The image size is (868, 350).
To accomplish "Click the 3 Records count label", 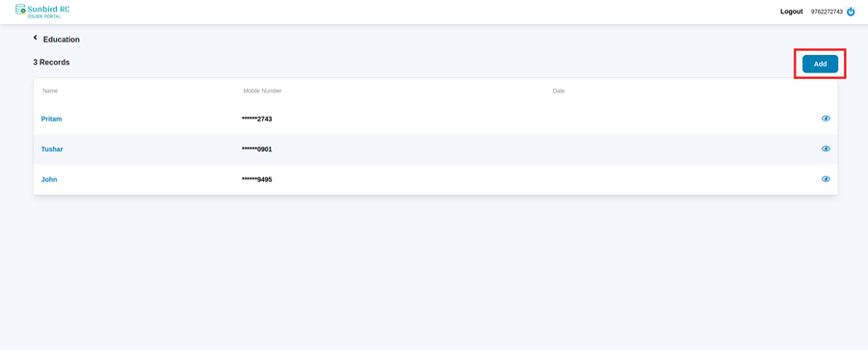I will [51, 63].
